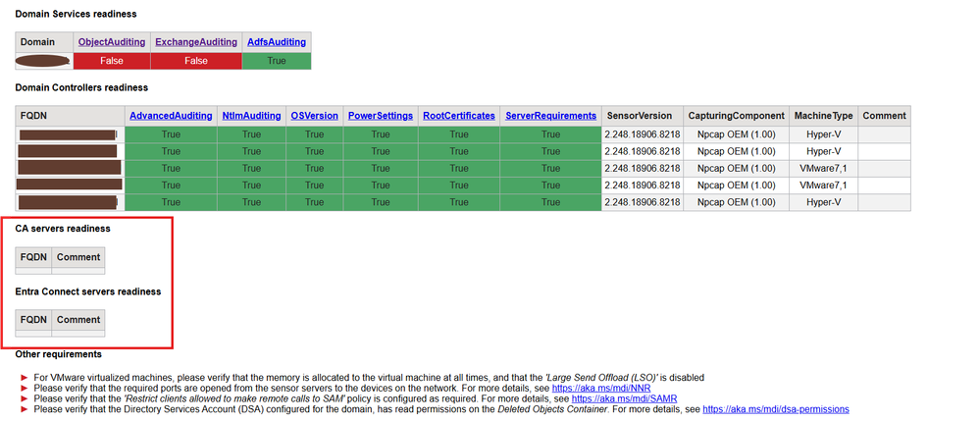The height and width of the screenshot is (422, 980).
Task: Open the ExchangeAuditing column link
Action: (x=196, y=42)
